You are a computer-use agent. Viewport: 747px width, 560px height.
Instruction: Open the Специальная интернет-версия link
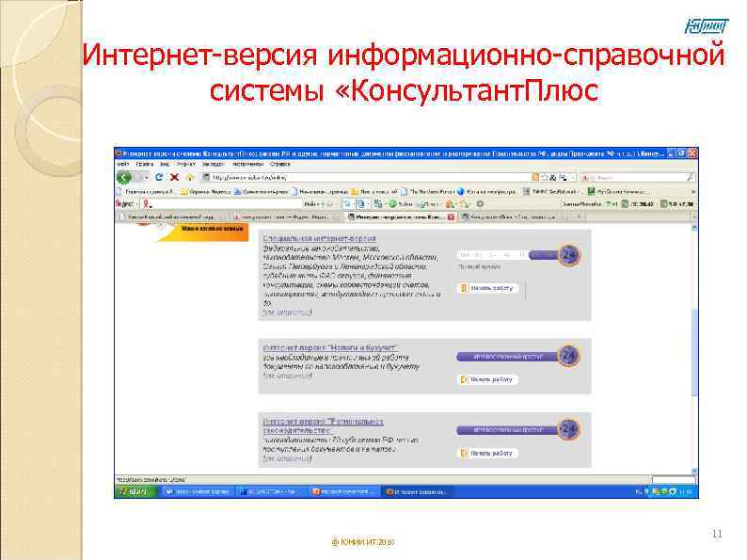[319, 238]
